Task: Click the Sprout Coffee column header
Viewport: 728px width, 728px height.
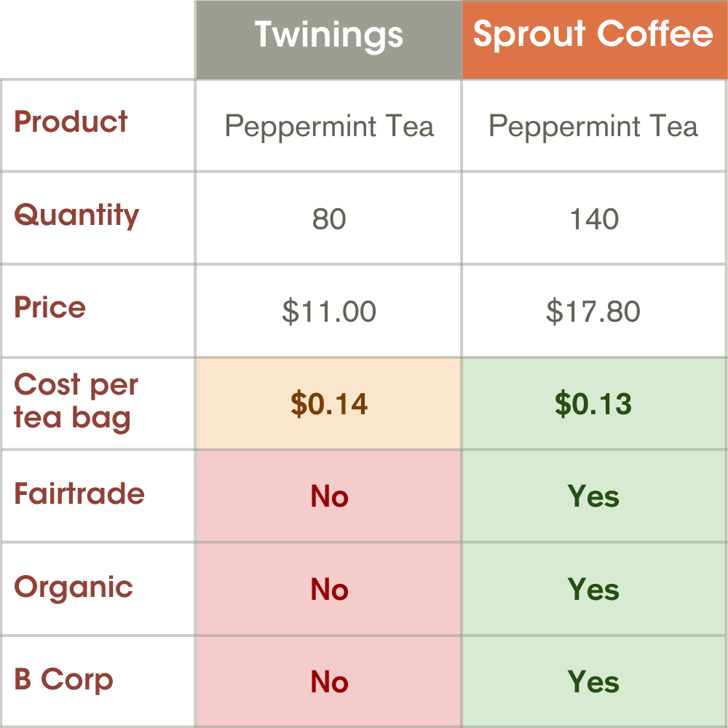Action: coord(593,36)
